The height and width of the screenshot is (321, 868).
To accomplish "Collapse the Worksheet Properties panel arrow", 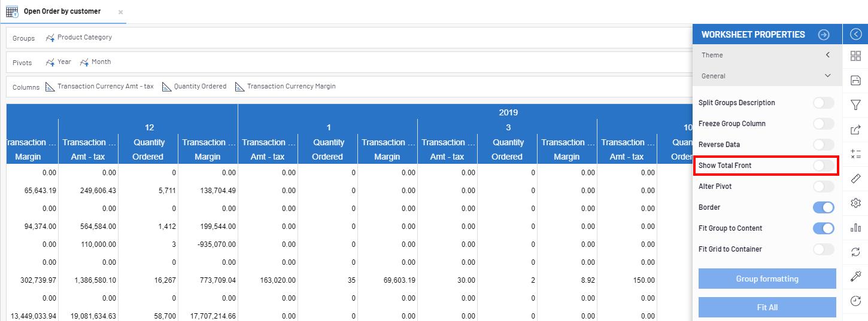I will [824, 35].
